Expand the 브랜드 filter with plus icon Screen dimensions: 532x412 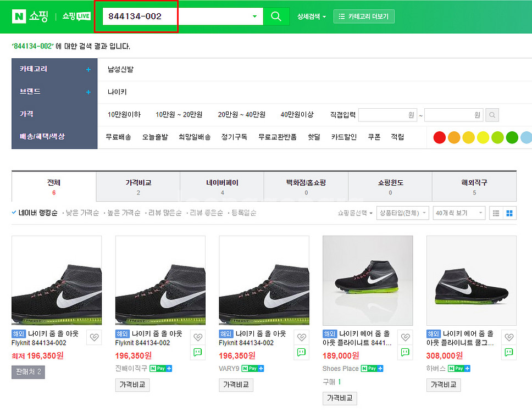(88, 92)
